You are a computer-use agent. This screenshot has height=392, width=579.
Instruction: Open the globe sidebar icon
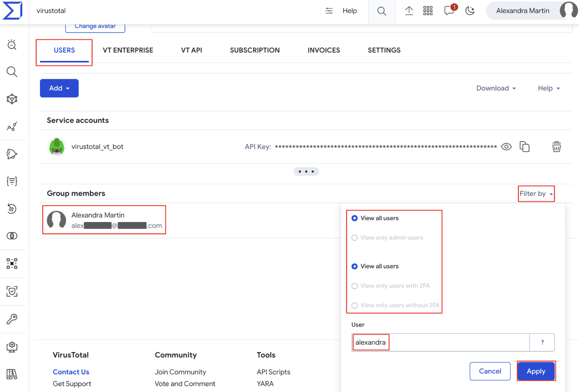[x=12, y=236]
